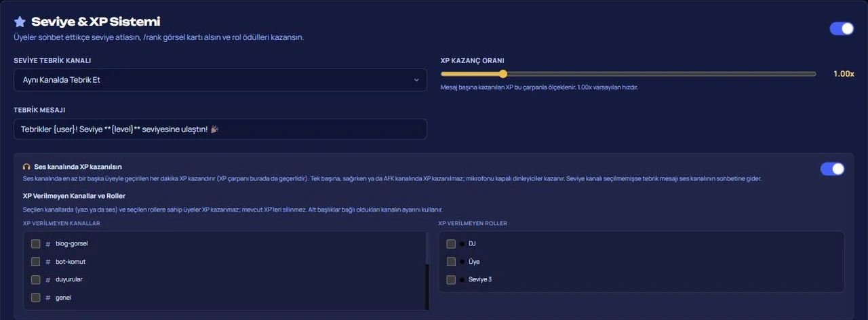
Task: Click into the Tebrik Mesajı text field
Action: [220, 129]
